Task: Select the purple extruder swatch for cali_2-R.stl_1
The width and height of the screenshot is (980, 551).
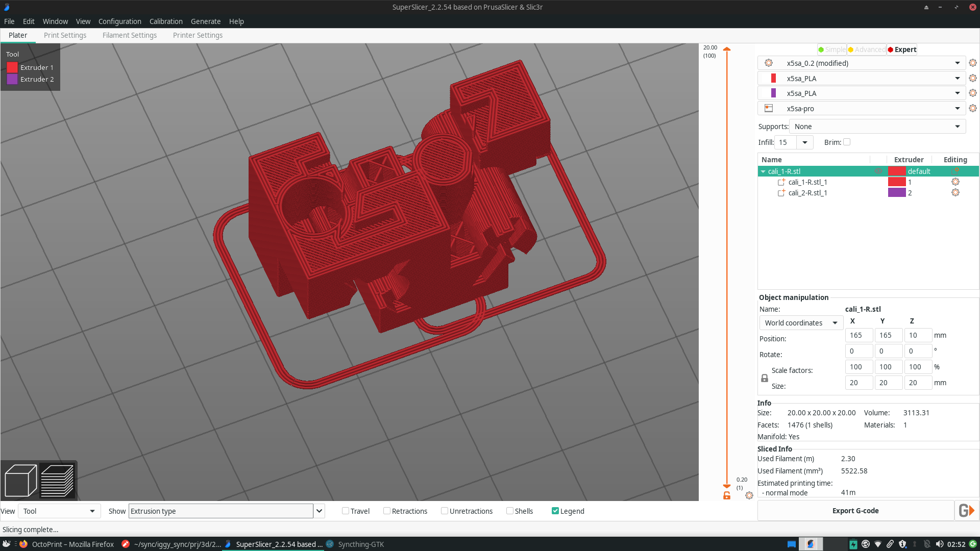Action: pyautogui.click(x=898, y=192)
